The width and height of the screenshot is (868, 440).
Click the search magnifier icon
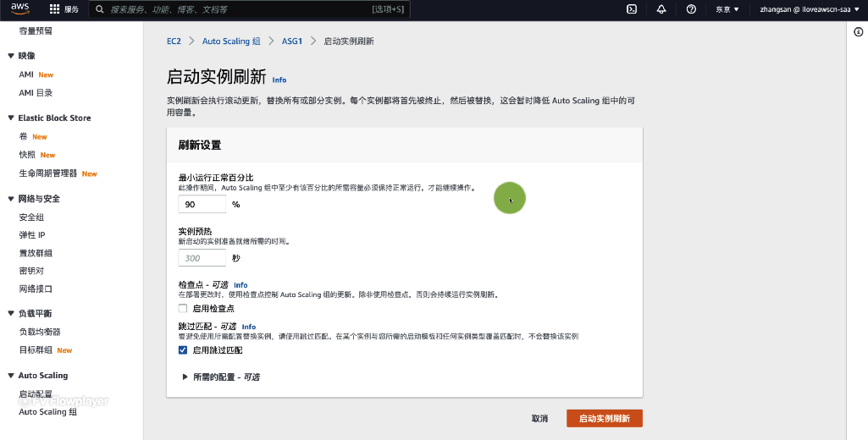(100, 9)
